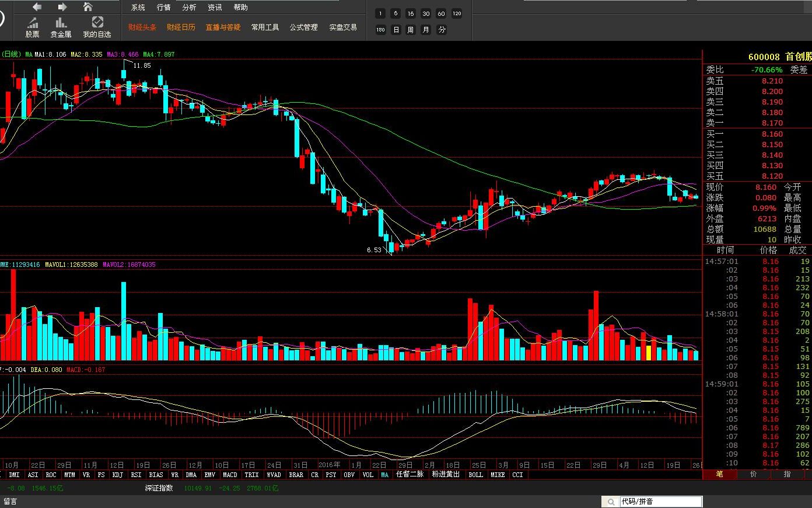Open 直播与答疑 live Q&A
This screenshot has height=508, width=812.
tap(223, 27)
